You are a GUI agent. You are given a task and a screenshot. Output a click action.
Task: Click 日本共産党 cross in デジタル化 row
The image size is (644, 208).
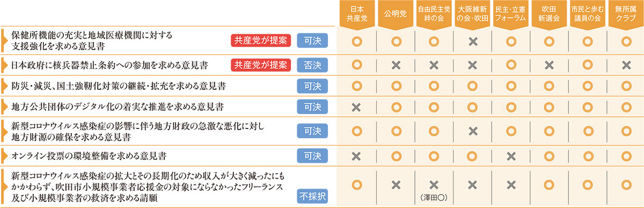tap(356, 107)
